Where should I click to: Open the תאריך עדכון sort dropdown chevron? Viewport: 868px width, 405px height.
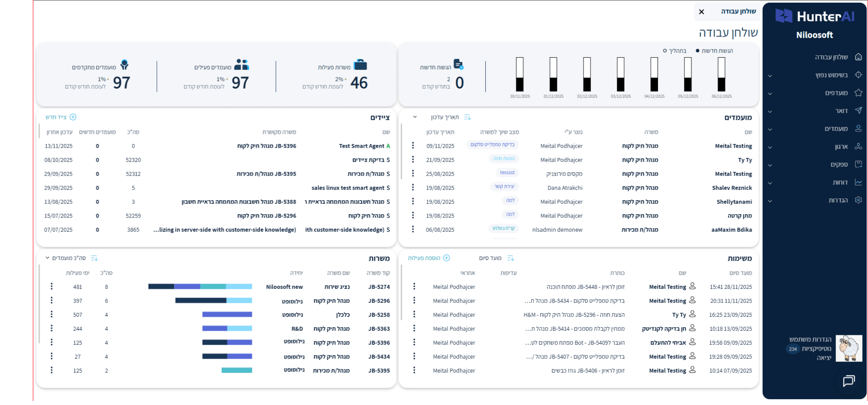[415, 117]
